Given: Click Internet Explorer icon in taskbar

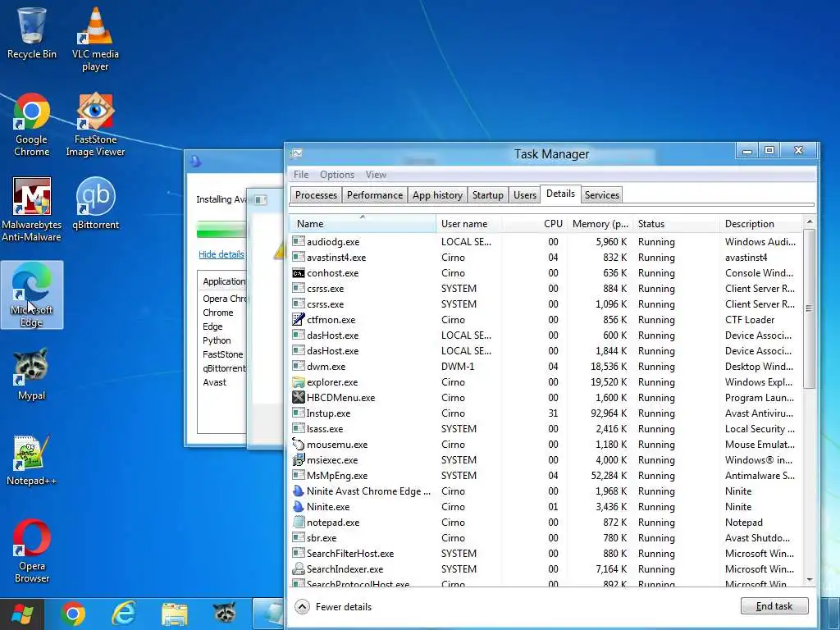Looking at the screenshot, I should tap(123, 614).
